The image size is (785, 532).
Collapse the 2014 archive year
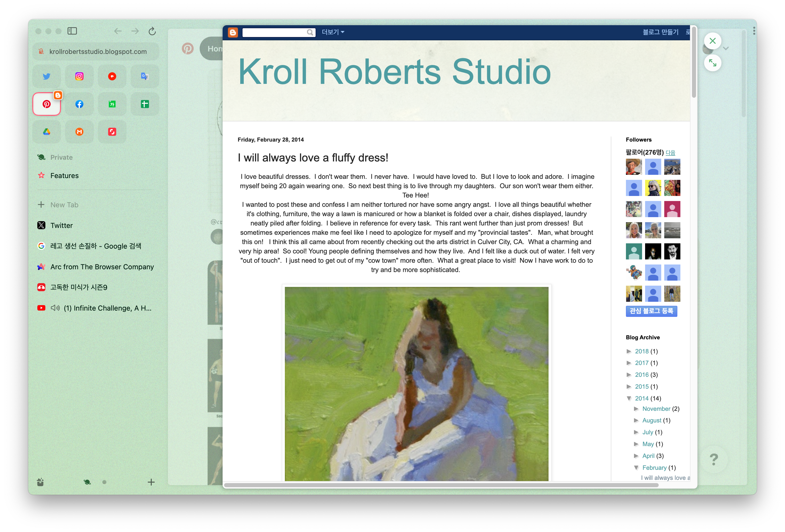pyautogui.click(x=629, y=398)
